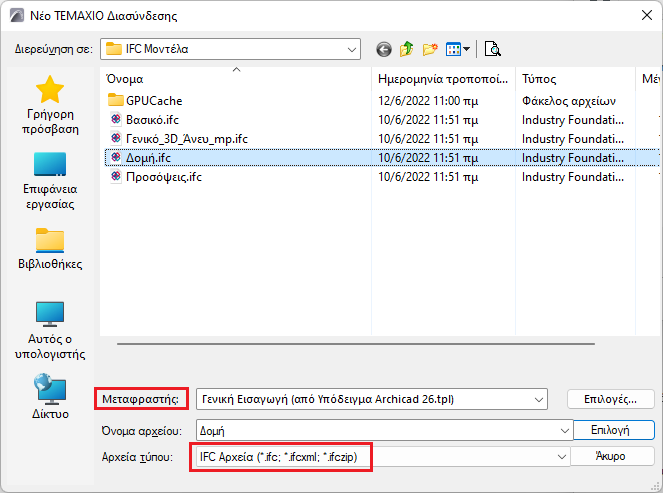Click the Προσόψεις.ifc file icon
Viewport: 663px width, 493px height.
pos(115,176)
